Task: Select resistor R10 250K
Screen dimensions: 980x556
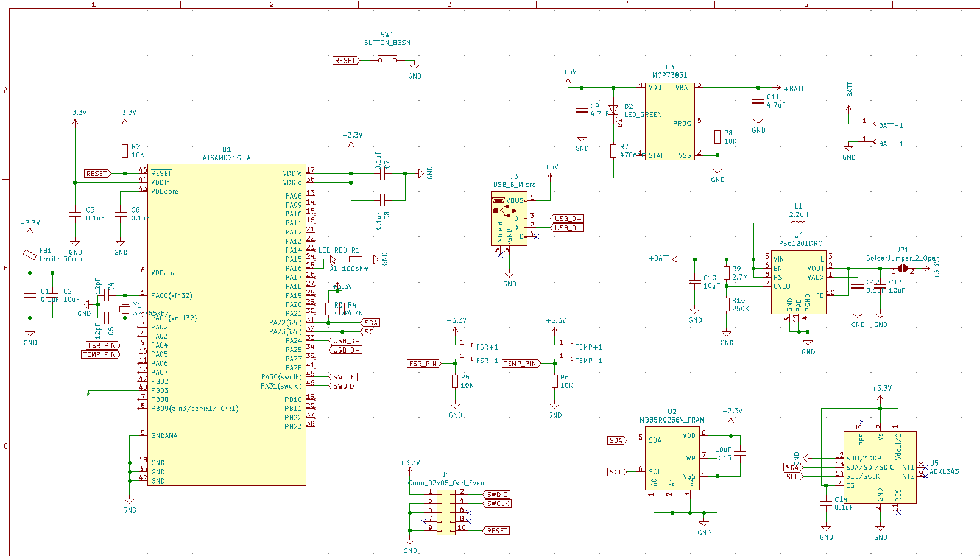Action: (727, 304)
